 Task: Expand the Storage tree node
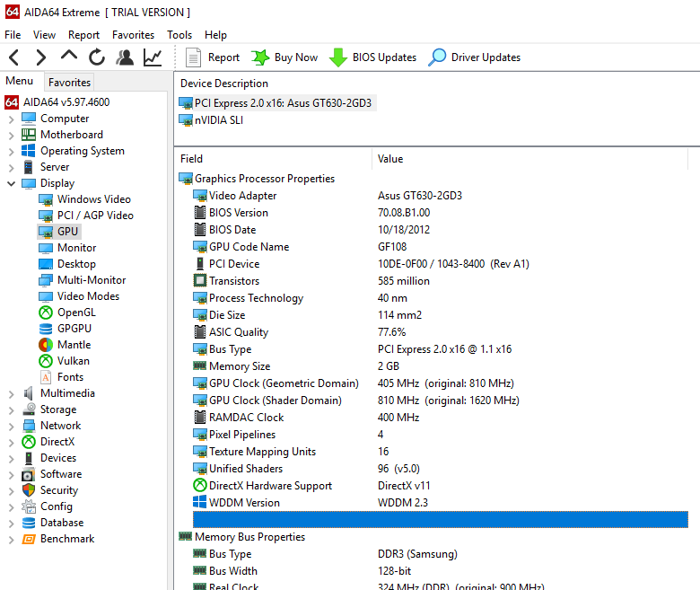pos(11,409)
